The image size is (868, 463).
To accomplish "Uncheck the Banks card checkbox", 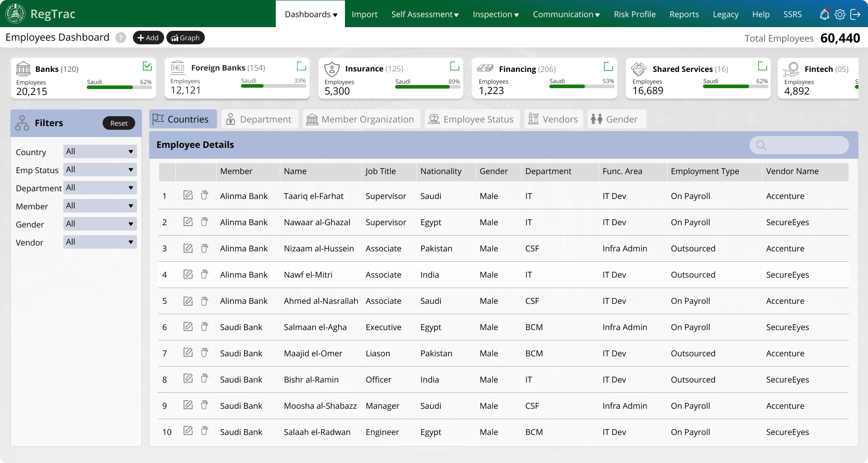I will (147, 66).
